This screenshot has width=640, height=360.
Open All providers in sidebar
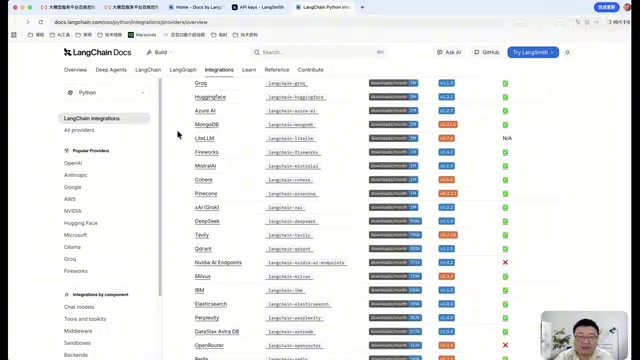pyautogui.click(x=79, y=130)
